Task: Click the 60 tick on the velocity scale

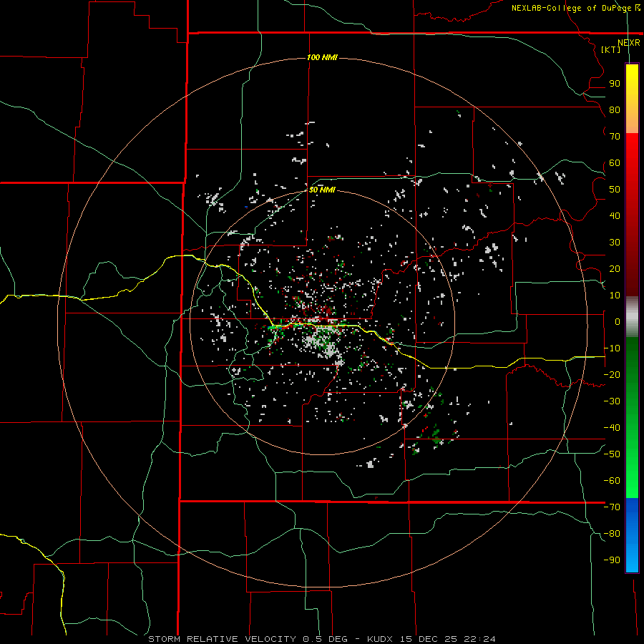Action: click(615, 162)
